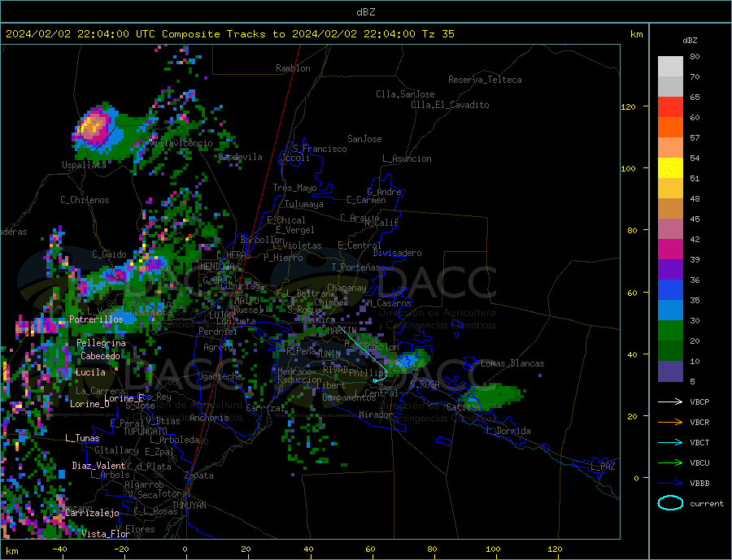Screen dimensions: 732x560
Task: Click the Potrerillos label on the map
Action: [x=96, y=319]
